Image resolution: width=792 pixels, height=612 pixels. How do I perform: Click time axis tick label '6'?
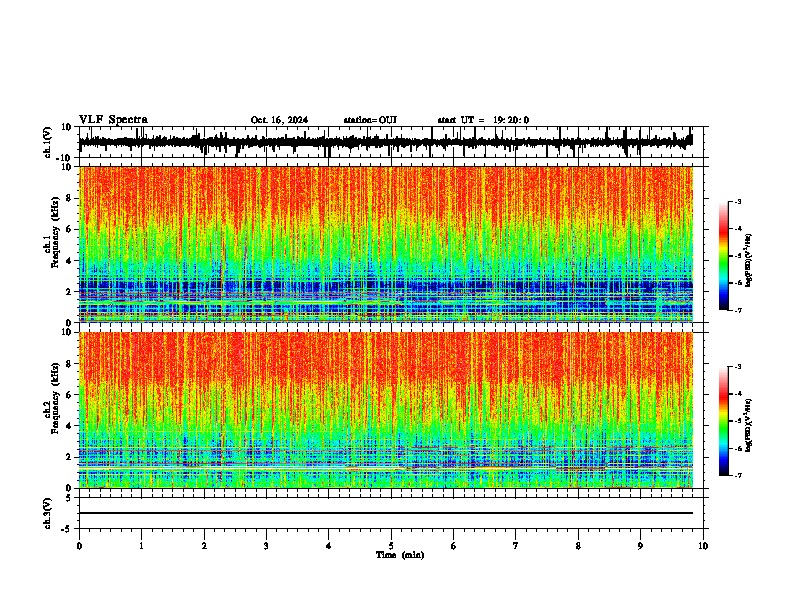454,546
